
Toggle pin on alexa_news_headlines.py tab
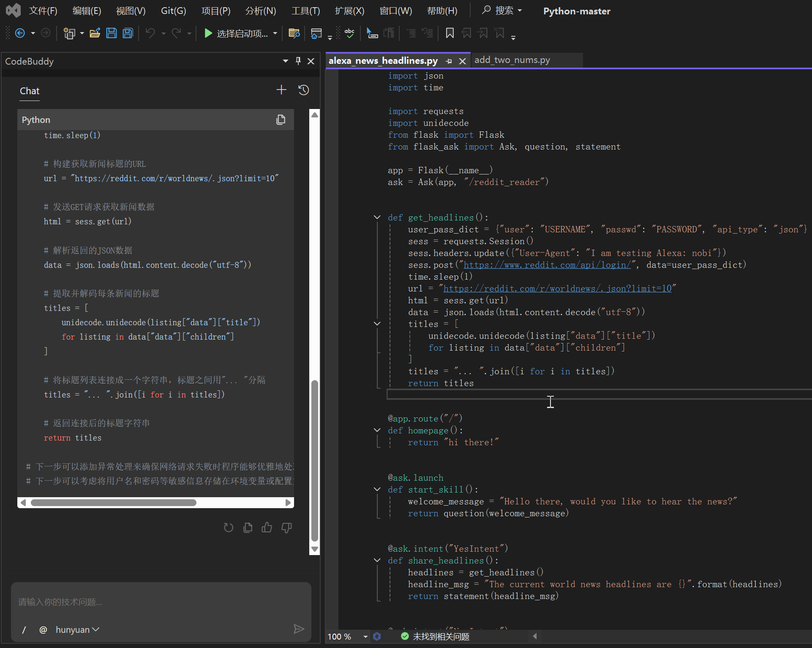point(449,61)
